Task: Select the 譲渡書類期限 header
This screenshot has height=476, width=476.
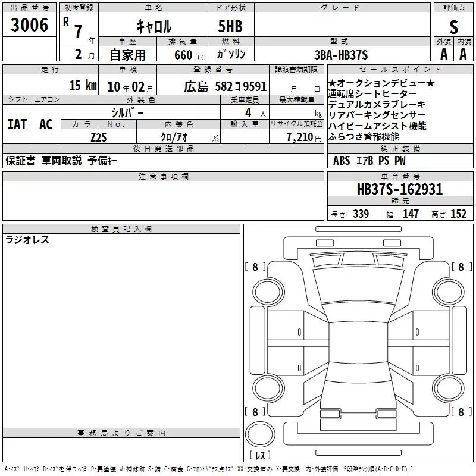Action: click(x=296, y=70)
